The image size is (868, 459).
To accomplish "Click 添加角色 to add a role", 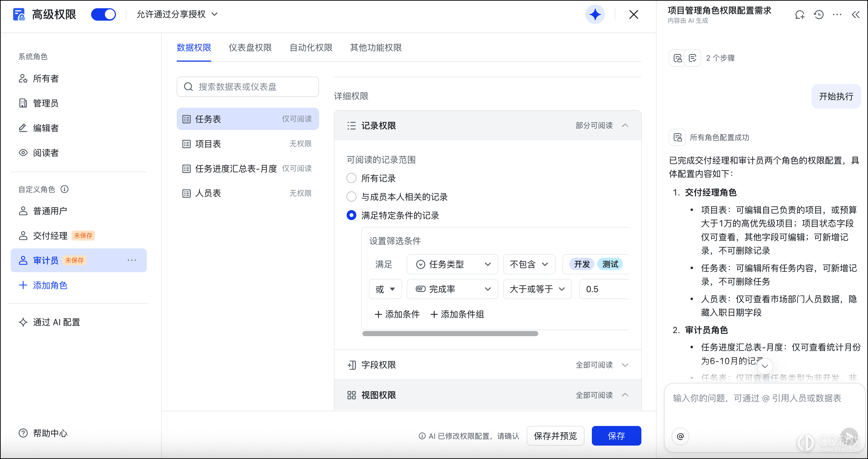I will coord(43,285).
